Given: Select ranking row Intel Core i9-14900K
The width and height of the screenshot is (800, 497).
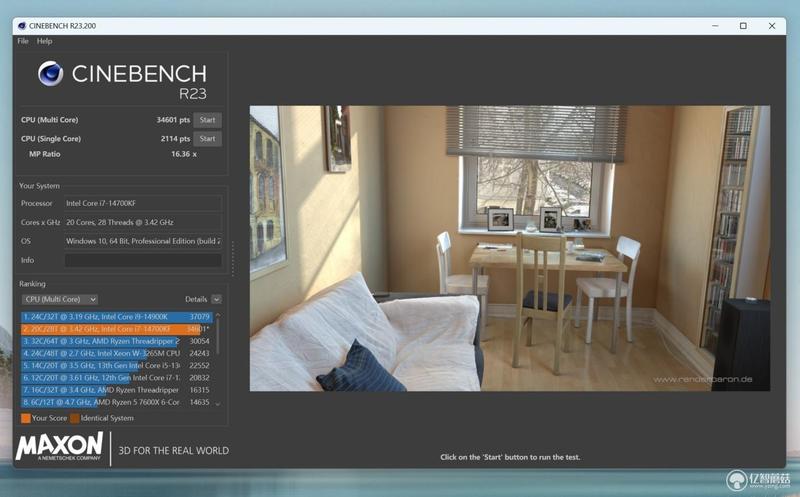Looking at the screenshot, I should [x=116, y=317].
